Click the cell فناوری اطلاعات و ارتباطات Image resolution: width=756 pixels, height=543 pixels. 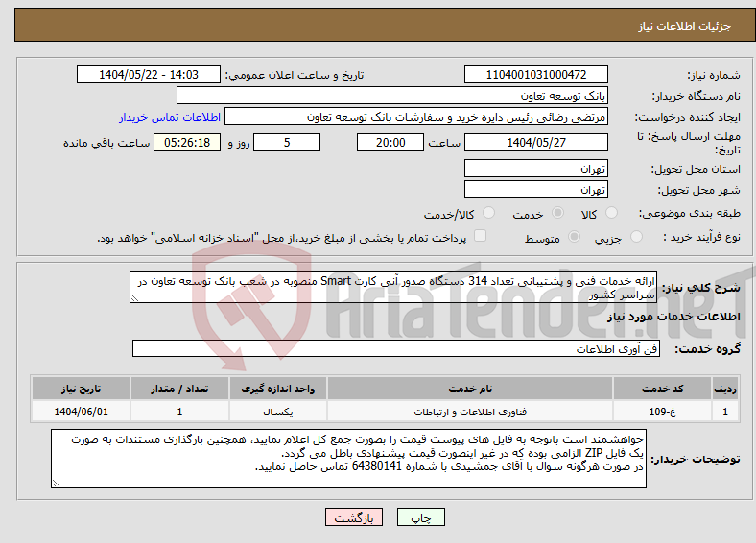470,412
